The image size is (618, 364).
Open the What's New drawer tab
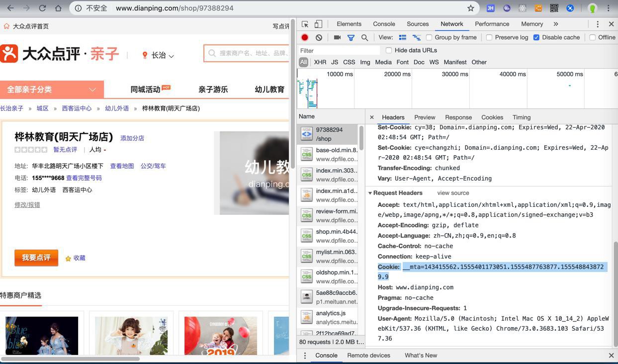point(421,356)
